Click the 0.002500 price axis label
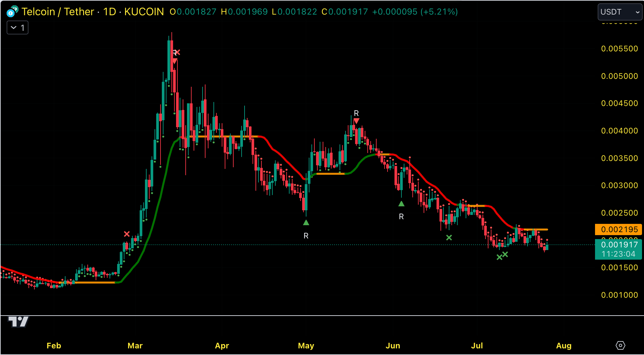Viewport: 644px width, 355px height. pyautogui.click(x=620, y=213)
